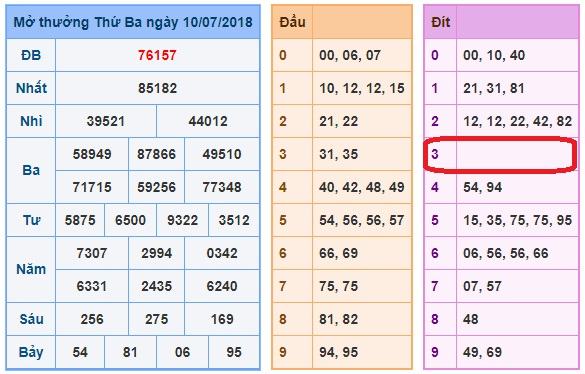Image resolution: width=585 pixels, height=374 pixels.
Task: Click the header "Mở thưởng Thứ Ba ngày 10/07/2018"
Action: point(133,22)
